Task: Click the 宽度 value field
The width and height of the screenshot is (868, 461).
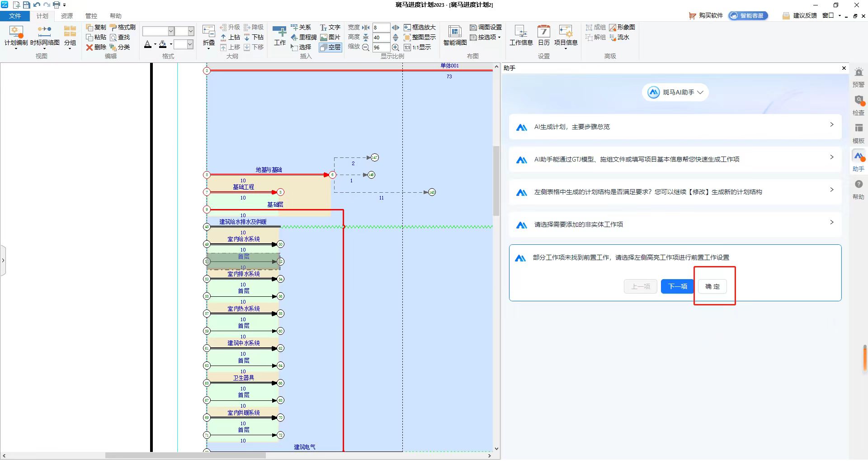Action: [x=381, y=28]
